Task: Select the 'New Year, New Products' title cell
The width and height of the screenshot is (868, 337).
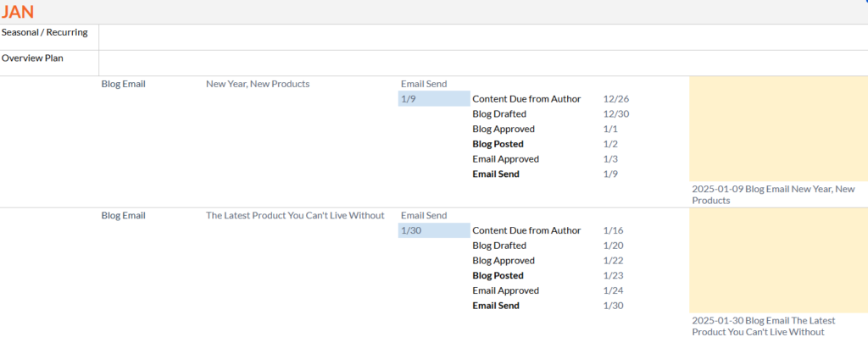Action: (258, 84)
